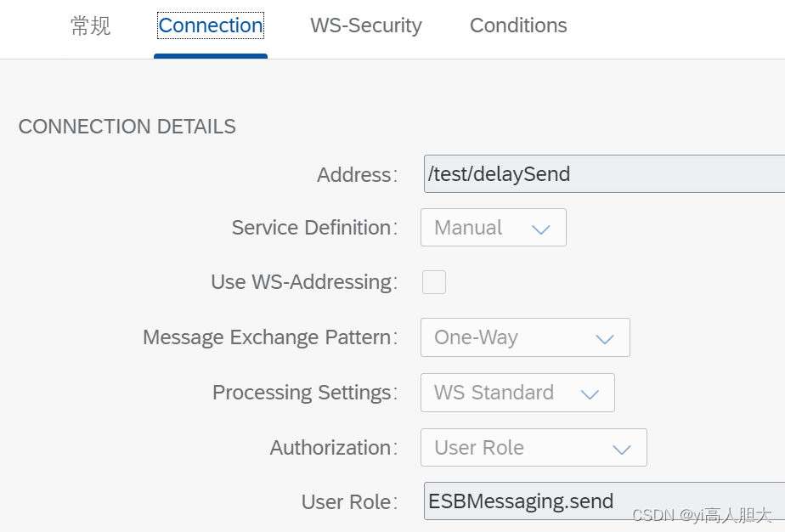
Task: Enable the Use WS-Addressing checkbox
Action: [433, 282]
